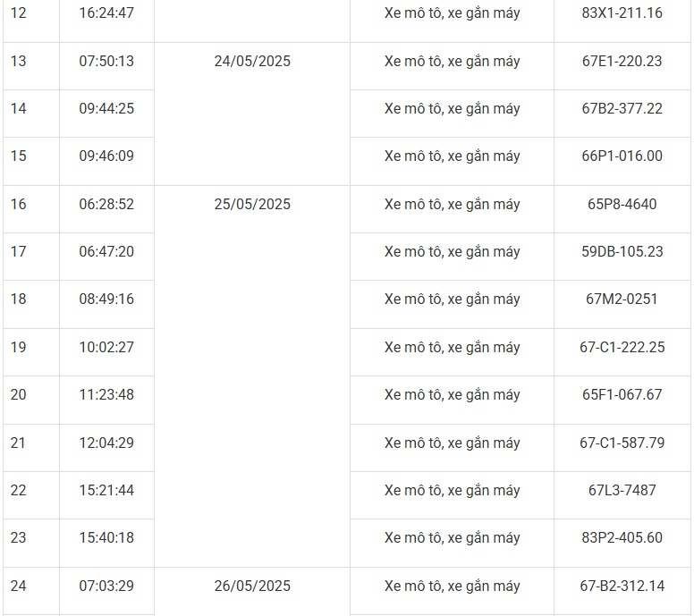Click license plate 67-B2-312.14
The image size is (694, 616).
622,586
